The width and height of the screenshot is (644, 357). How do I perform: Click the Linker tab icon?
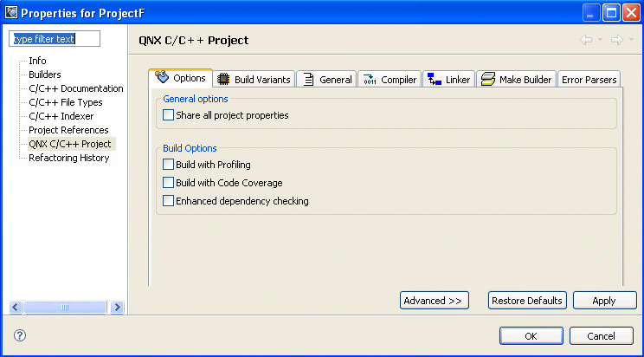[435, 80]
